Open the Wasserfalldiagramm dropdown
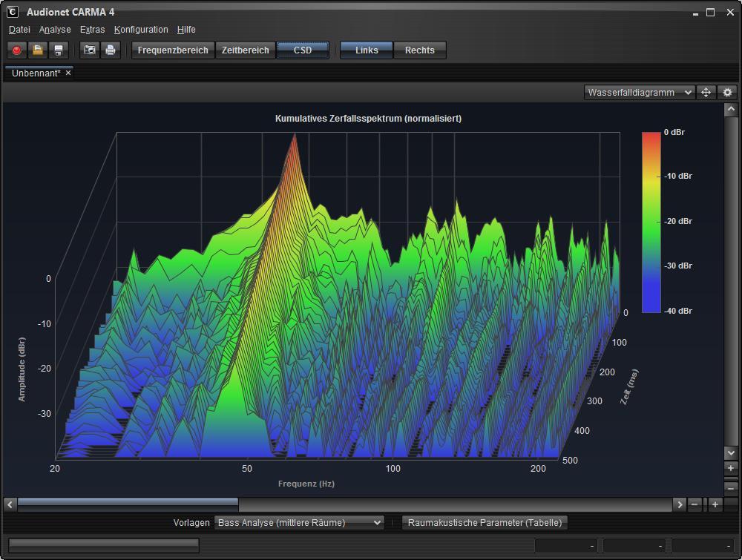Viewport: 742px width, 560px height. (x=640, y=92)
